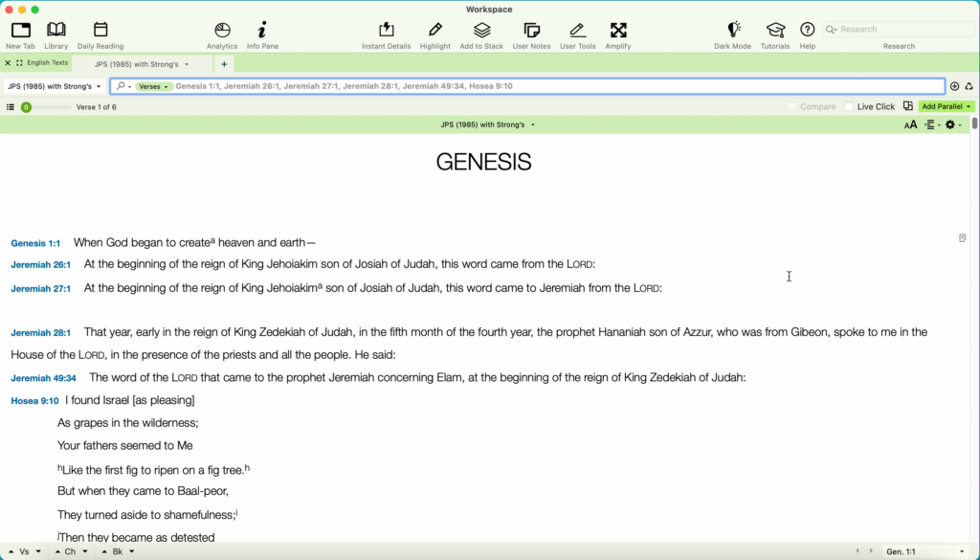Viewport: 980px width, 560px height.
Task: Open the text layout display dropdown
Action: pyautogui.click(x=932, y=125)
